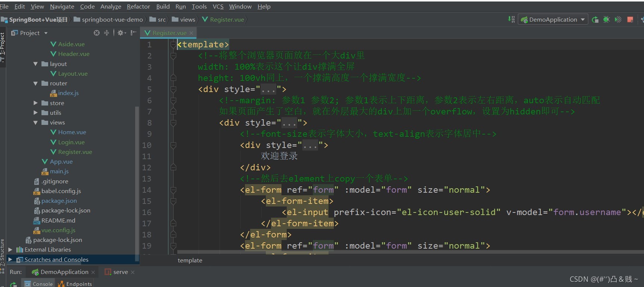Click the springboot-vue-demo breadcrumb folder
The width and height of the screenshot is (644, 287).
click(108, 19)
